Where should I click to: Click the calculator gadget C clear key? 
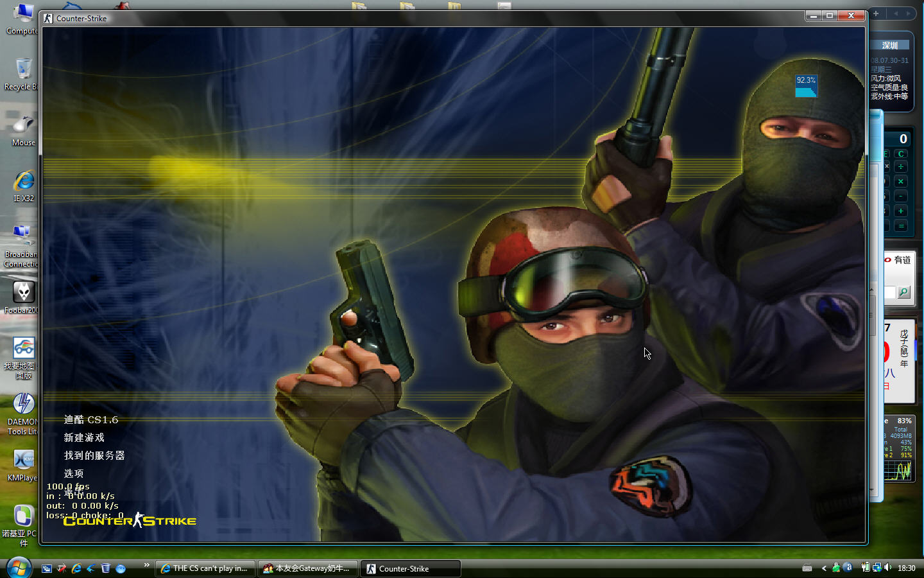click(901, 154)
